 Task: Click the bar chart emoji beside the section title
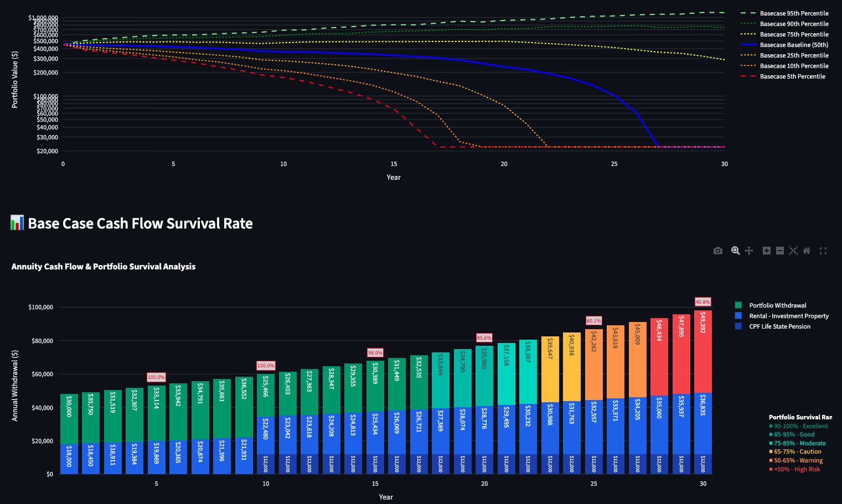17,223
